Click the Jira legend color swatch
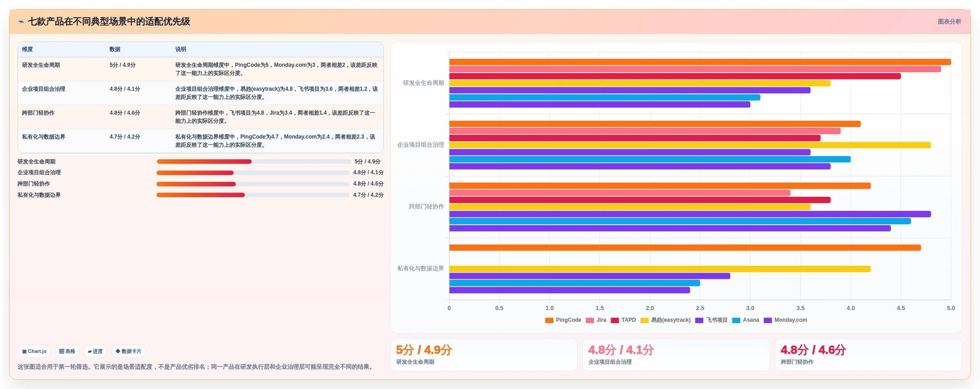 (x=590, y=320)
